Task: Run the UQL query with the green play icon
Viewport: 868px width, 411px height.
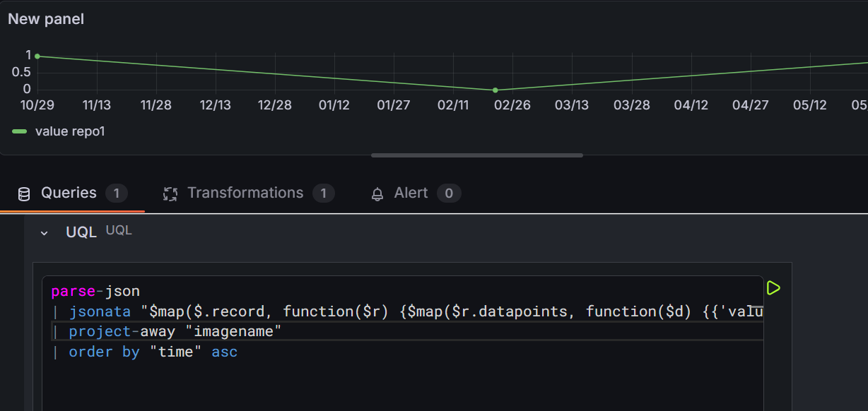Action: point(773,288)
